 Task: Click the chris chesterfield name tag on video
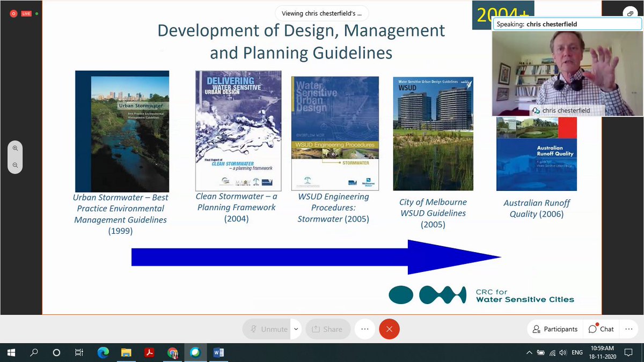point(567,110)
